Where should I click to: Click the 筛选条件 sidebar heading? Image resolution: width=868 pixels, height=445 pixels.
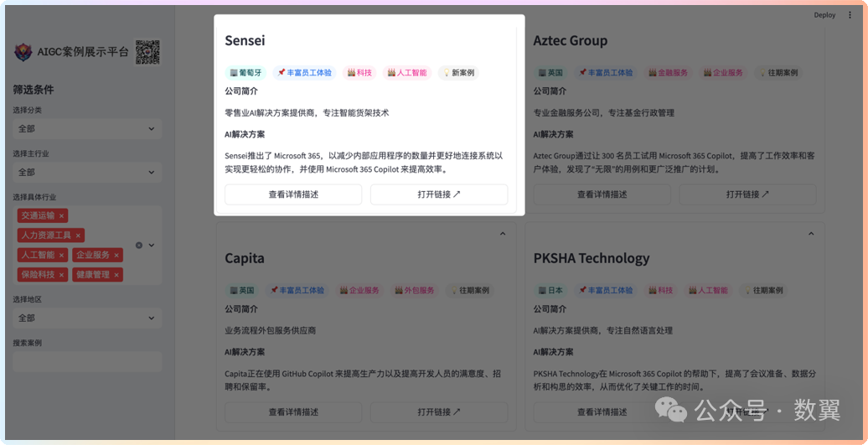(34, 90)
